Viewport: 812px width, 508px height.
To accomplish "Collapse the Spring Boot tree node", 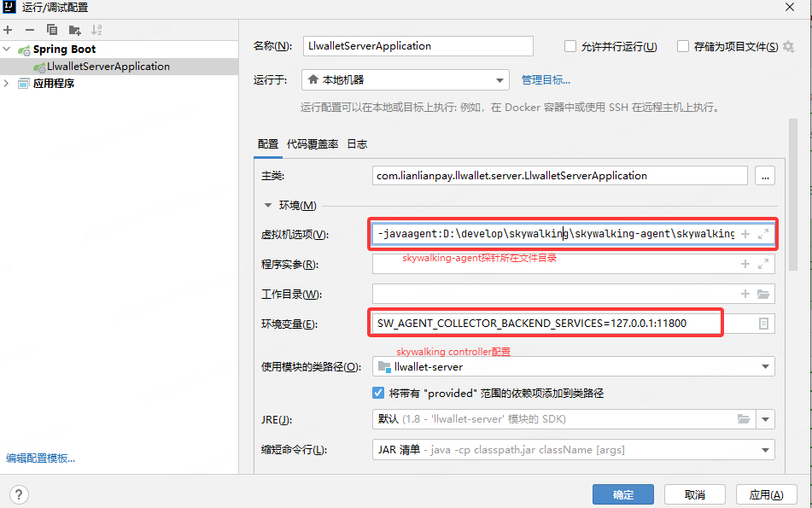I will pos(7,50).
